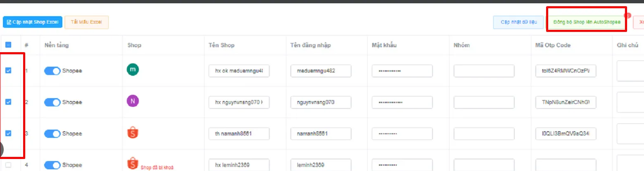Click the Cập nhật Shop Excel button
The width and height of the screenshot is (644, 171).
(33, 22)
